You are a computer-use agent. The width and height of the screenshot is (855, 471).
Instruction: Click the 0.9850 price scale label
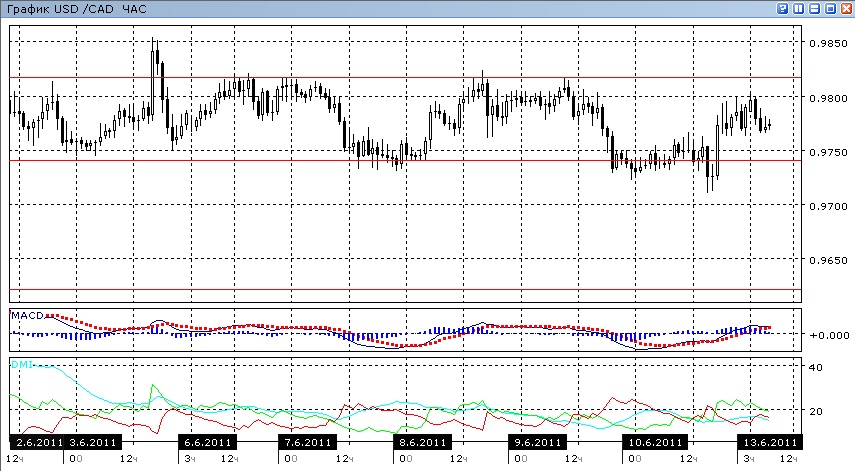click(x=828, y=44)
